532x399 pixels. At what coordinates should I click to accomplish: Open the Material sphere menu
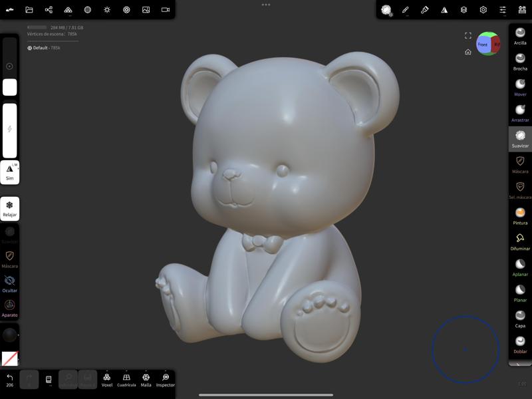coord(88,10)
